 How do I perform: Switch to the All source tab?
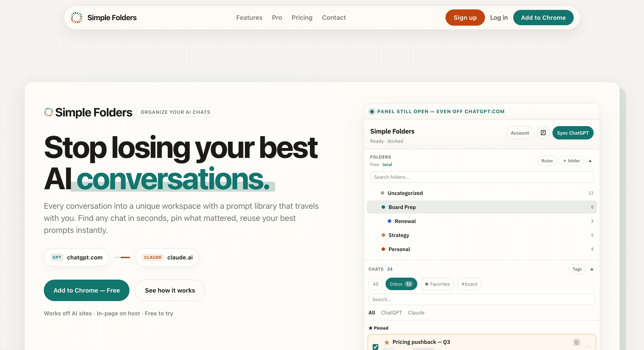tap(372, 313)
